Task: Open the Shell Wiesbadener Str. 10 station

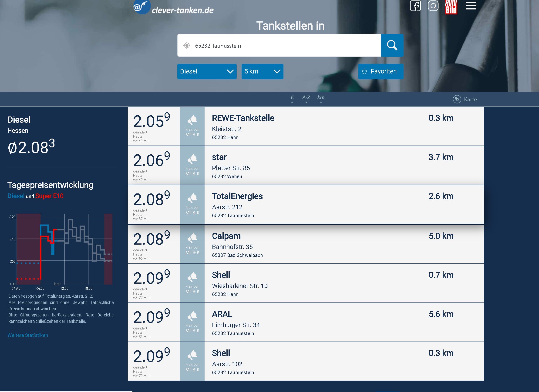Action: pyautogui.click(x=221, y=275)
